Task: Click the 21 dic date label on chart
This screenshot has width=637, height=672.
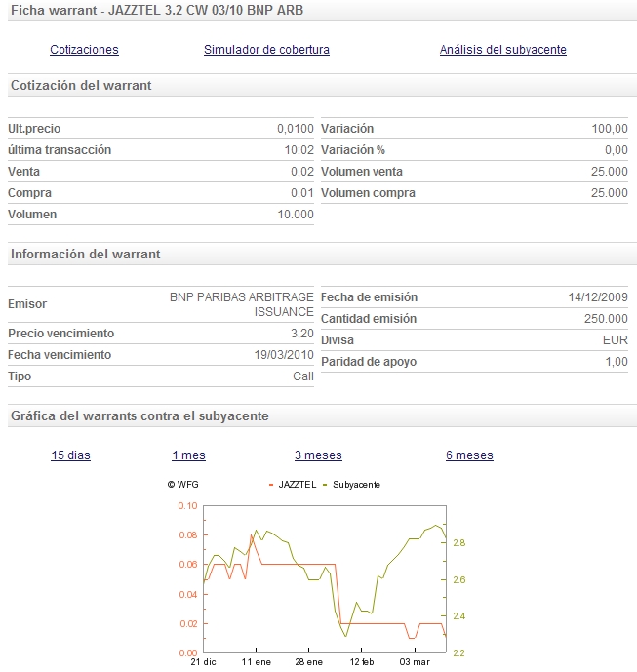Action: pyautogui.click(x=203, y=662)
